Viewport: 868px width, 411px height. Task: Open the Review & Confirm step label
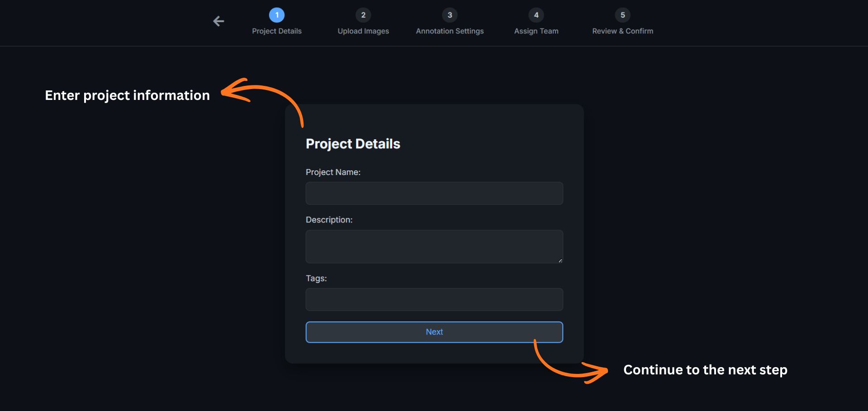click(x=622, y=31)
